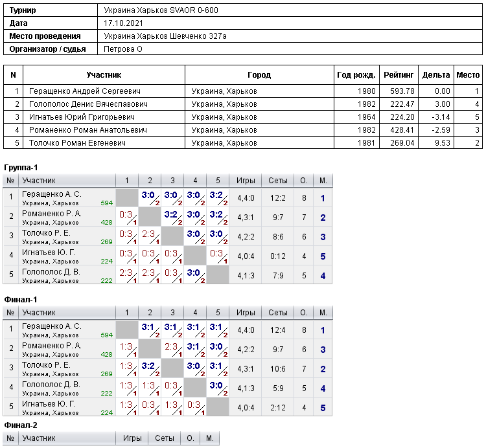Click the 'Группа-1' section heading

[21, 168]
